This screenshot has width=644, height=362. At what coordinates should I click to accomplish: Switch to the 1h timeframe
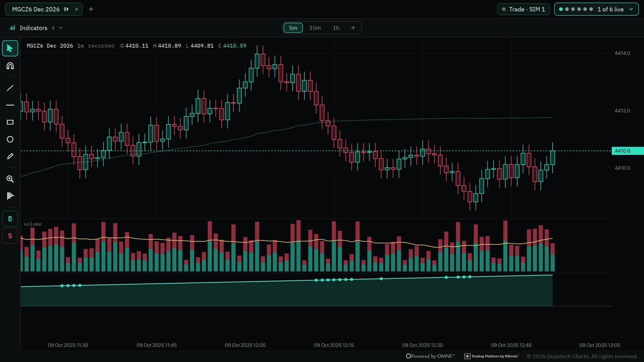tap(336, 28)
